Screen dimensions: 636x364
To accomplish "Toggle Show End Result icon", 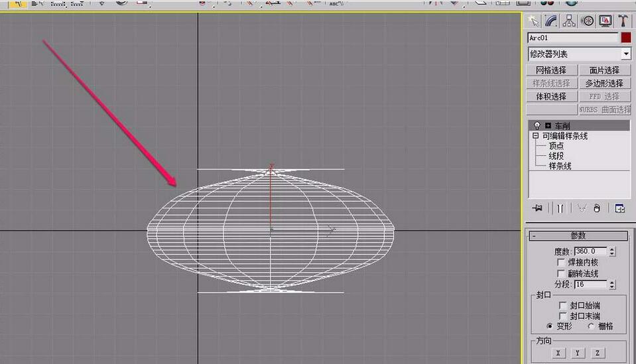I will [x=560, y=208].
